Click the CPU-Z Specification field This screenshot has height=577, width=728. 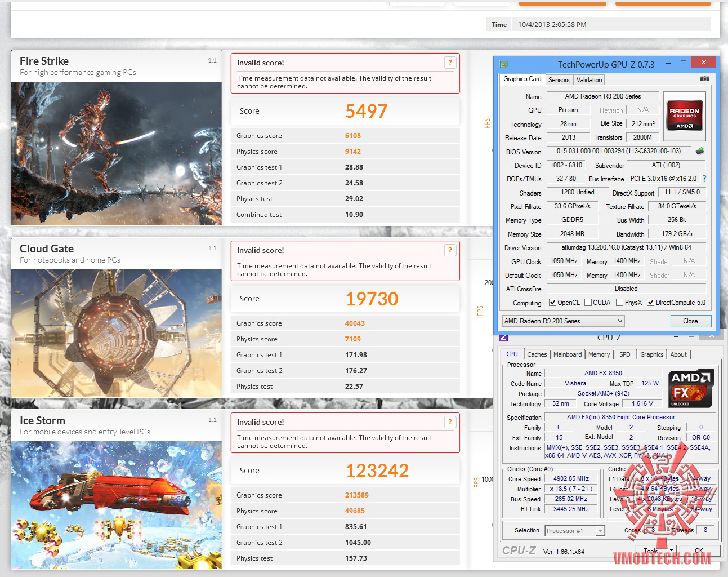tap(630, 418)
